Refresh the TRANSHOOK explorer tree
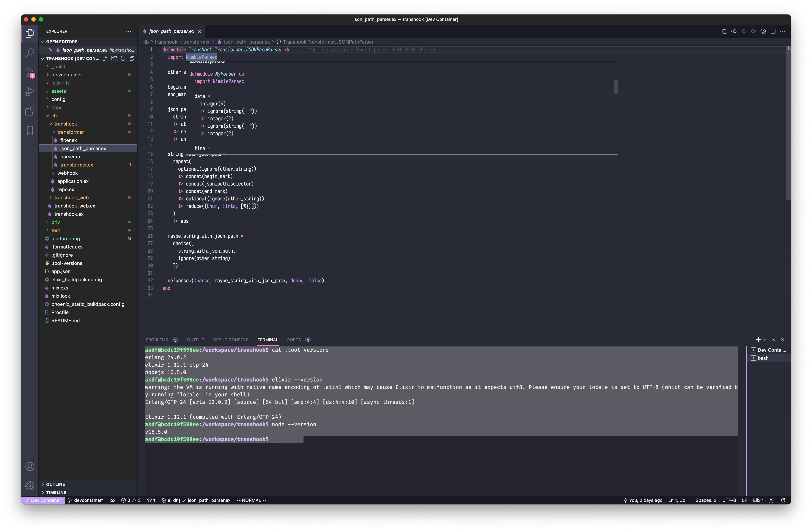 (123, 58)
